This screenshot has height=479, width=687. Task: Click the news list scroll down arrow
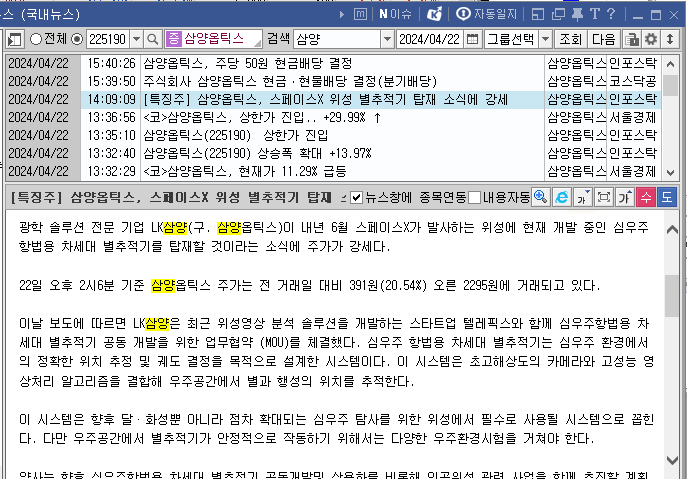670,173
